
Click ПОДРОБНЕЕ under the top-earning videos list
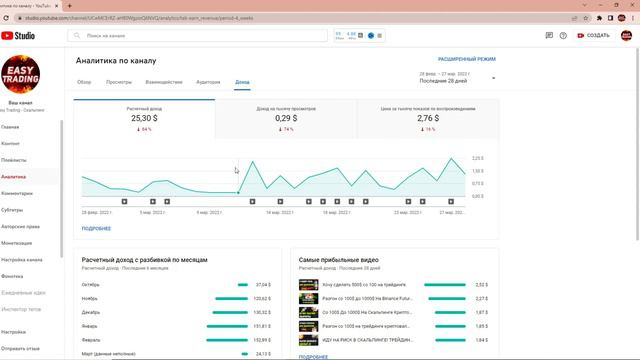tap(313, 357)
